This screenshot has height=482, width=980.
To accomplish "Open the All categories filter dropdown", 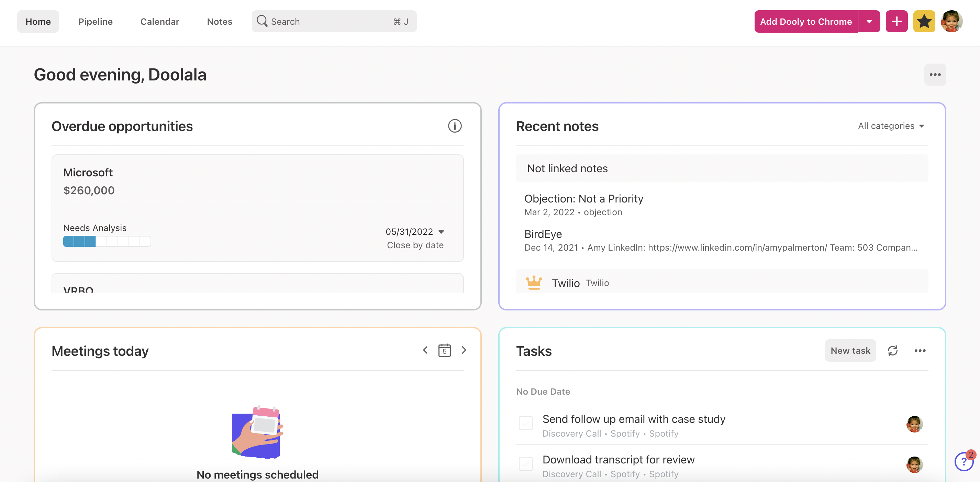I will click(891, 126).
